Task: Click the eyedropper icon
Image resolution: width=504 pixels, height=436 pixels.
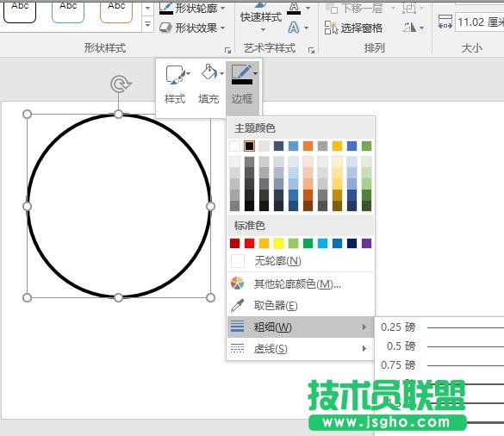Action: 238,305
